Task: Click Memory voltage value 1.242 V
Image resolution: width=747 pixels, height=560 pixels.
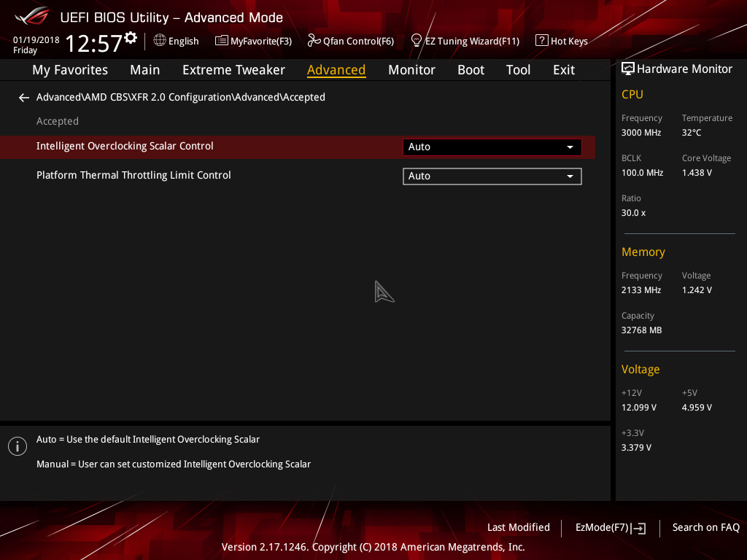Action: (697, 290)
